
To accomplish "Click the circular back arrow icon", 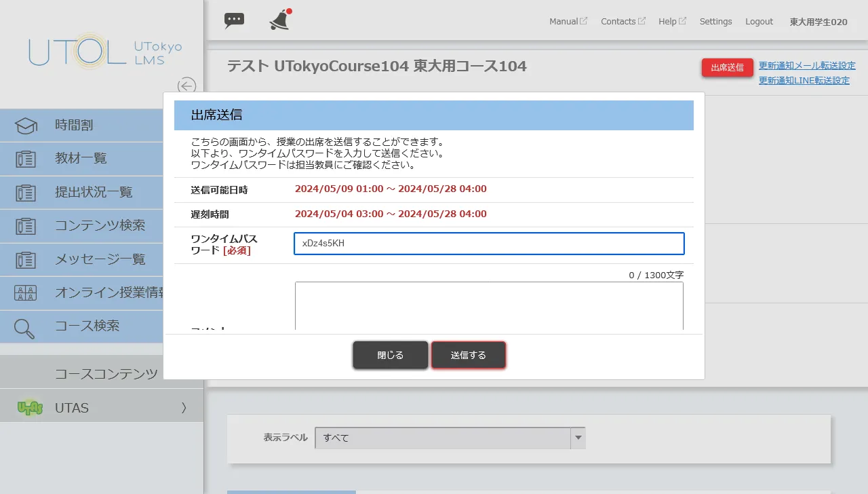I will click(x=186, y=86).
